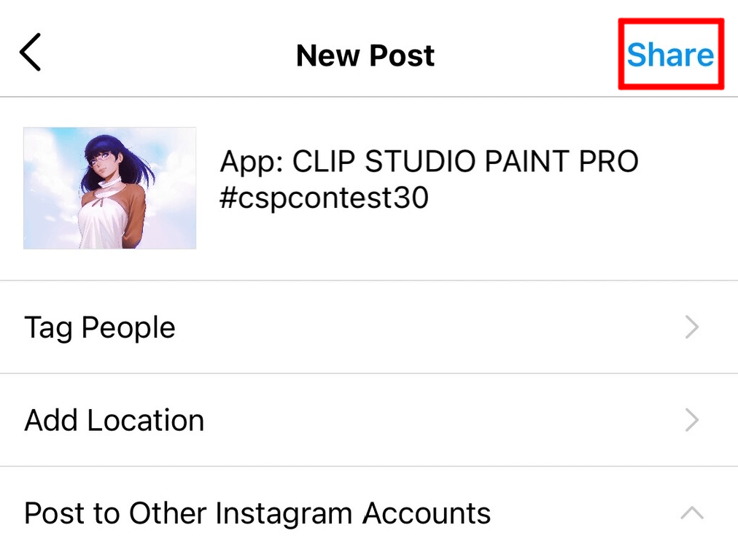Click the word "Accounts" in bottom row
The image size is (738, 560).
(x=427, y=513)
